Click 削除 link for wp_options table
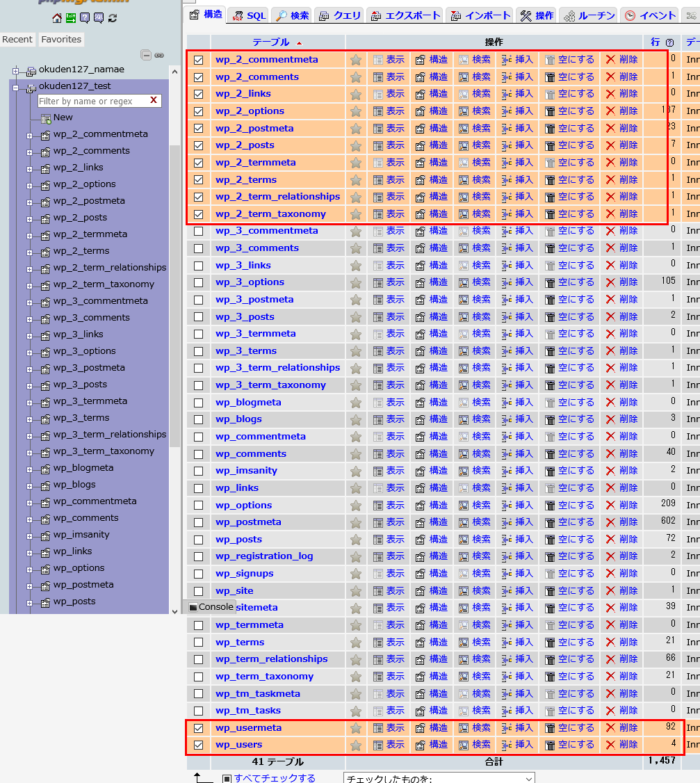The image size is (700, 783). [621, 505]
